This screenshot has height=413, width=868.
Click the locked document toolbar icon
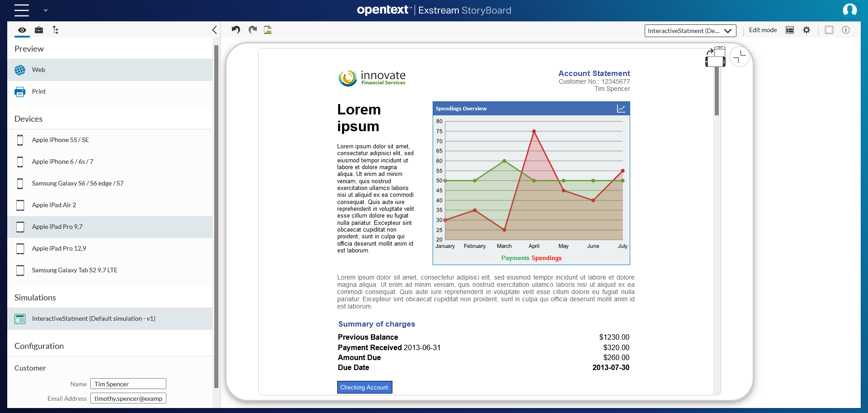[x=268, y=30]
